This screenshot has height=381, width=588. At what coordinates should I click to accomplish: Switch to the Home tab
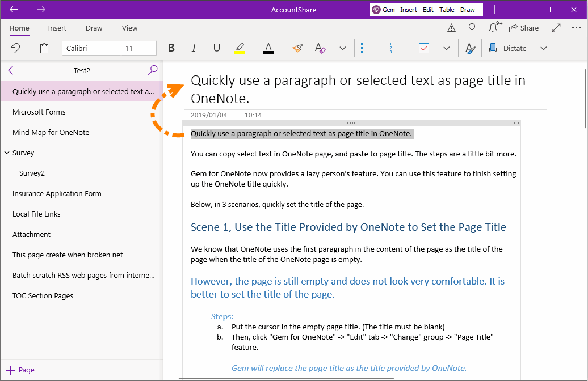pyautogui.click(x=19, y=28)
